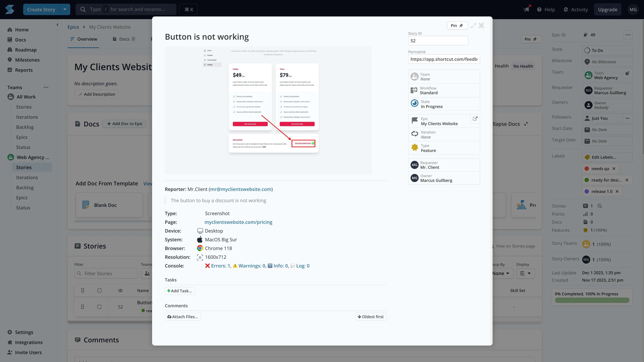Screen dimensions: 644x362
Task: Expand story dialog to full screen
Action: click(473, 26)
